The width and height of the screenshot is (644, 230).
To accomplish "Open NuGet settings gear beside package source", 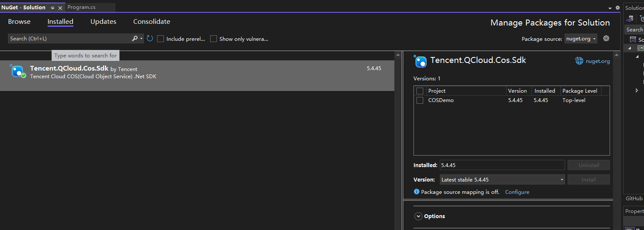I will point(606,38).
